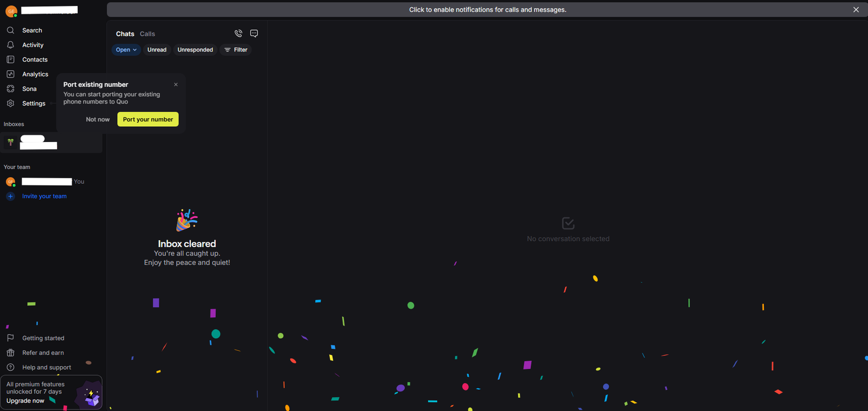Choose Not now on porting popup
This screenshot has width=868, height=411.
point(98,119)
